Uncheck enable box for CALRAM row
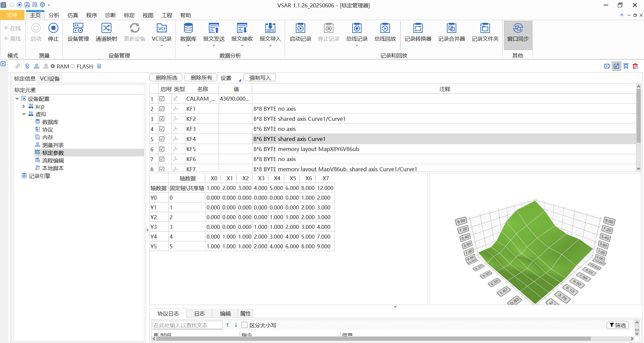Screen dimensions: 644x343 (162, 99)
